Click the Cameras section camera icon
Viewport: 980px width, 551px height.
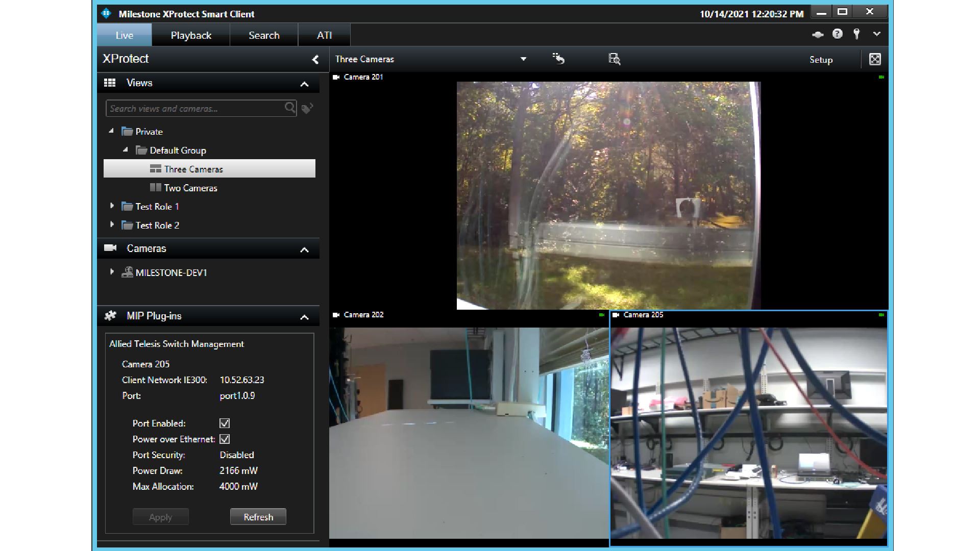(x=110, y=248)
